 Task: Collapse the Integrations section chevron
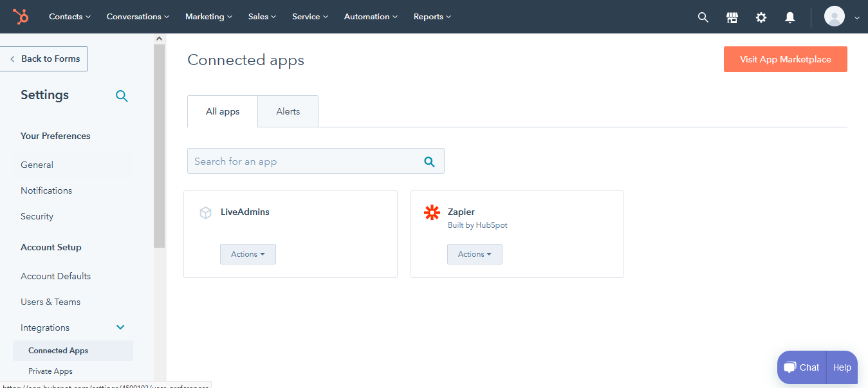click(120, 328)
